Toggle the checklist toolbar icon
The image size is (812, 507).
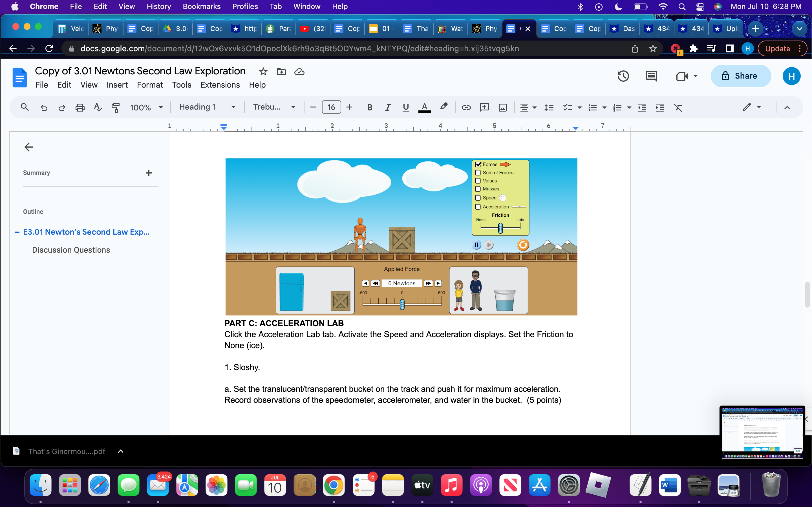568,107
